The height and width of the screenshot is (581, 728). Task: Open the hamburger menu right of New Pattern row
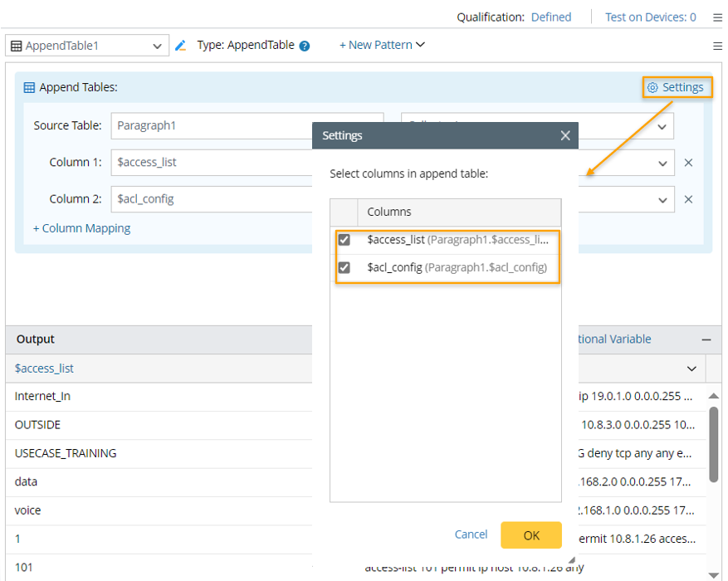click(717, 46)
